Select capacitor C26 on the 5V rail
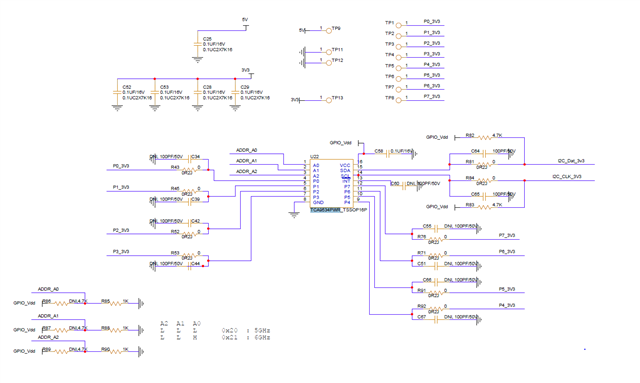 198,44
